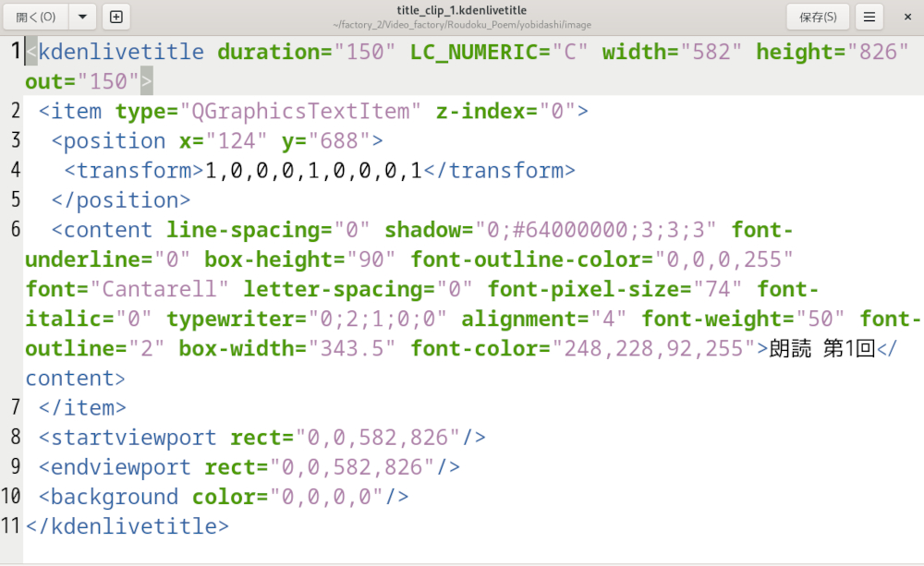Place cursor in the transform matrix values
This screenshot has height=566, width=924.
313,171
